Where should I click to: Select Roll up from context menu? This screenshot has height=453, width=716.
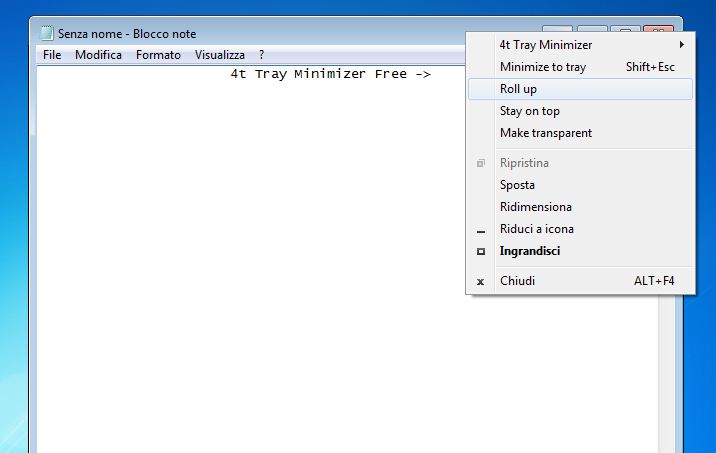pyautogui.click(x=580, y=89)
